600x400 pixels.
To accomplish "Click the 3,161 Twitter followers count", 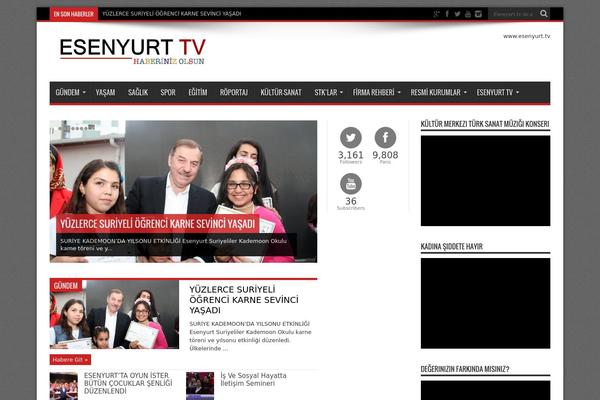I will coord(351,155).
